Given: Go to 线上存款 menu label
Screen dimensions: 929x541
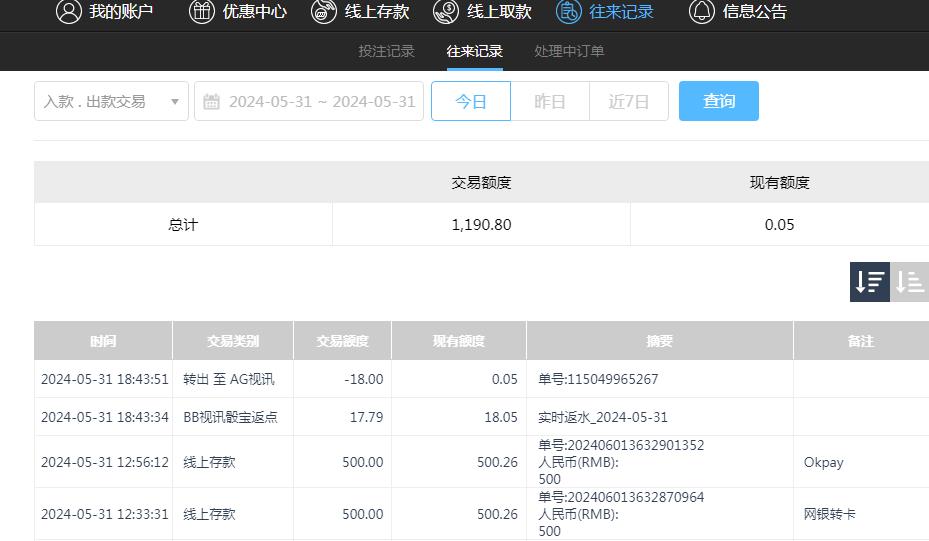Looking at the screenshot, I should (377, 11).
